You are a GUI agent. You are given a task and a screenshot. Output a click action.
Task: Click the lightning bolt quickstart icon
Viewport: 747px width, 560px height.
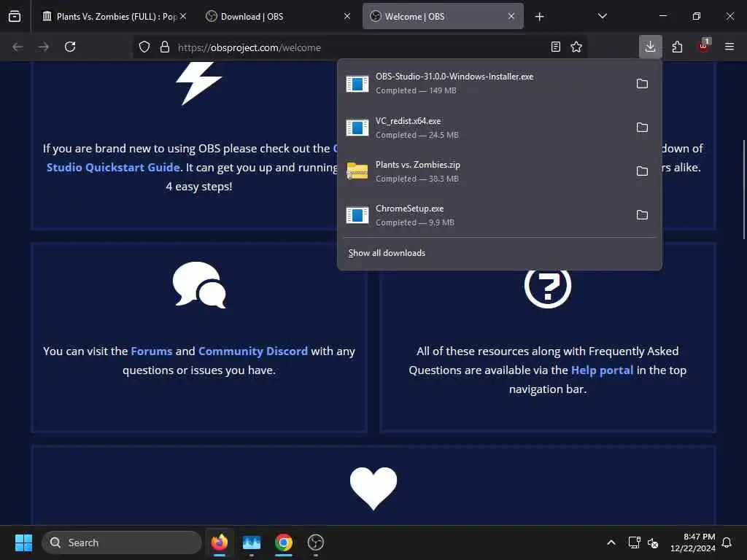click(x=198, y=82)
